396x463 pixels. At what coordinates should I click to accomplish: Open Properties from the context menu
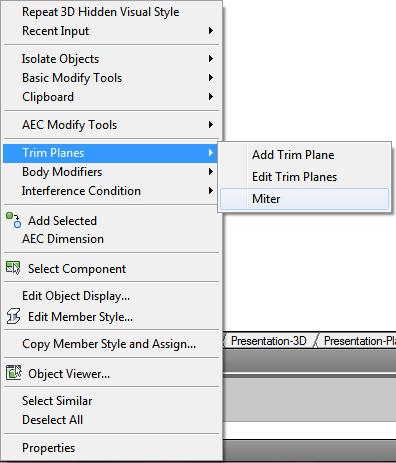click(x=111, y=448)
